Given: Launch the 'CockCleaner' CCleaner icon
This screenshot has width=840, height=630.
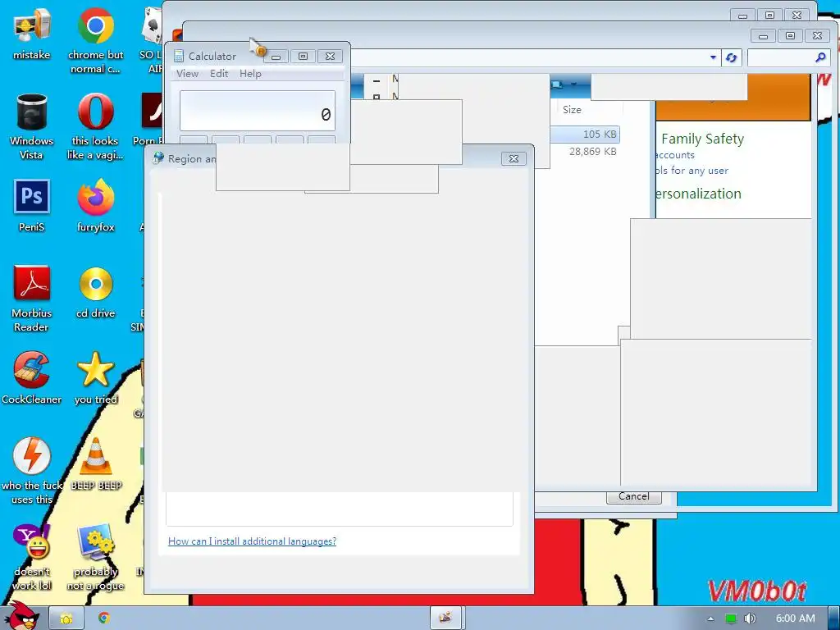Looking at the screenshot, I should [32, 378].
